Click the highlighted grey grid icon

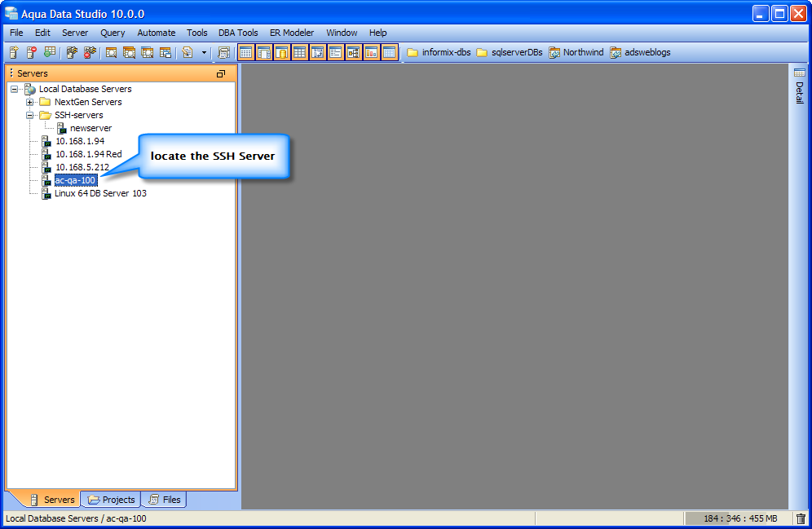(300, 52)
